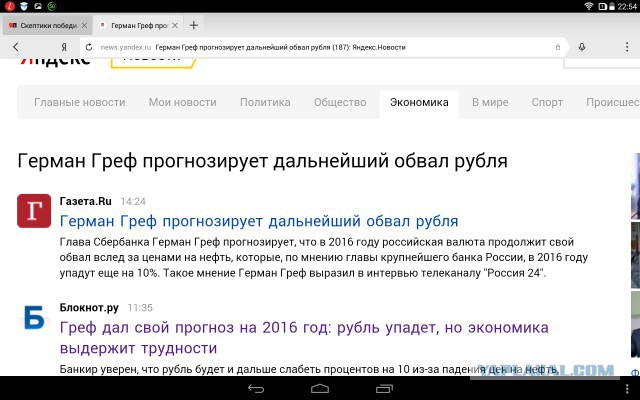The height and width of the screenshot is (400, 640).
Task: Tap three-dot menu in navigation bar
Action: pos(627,389)
